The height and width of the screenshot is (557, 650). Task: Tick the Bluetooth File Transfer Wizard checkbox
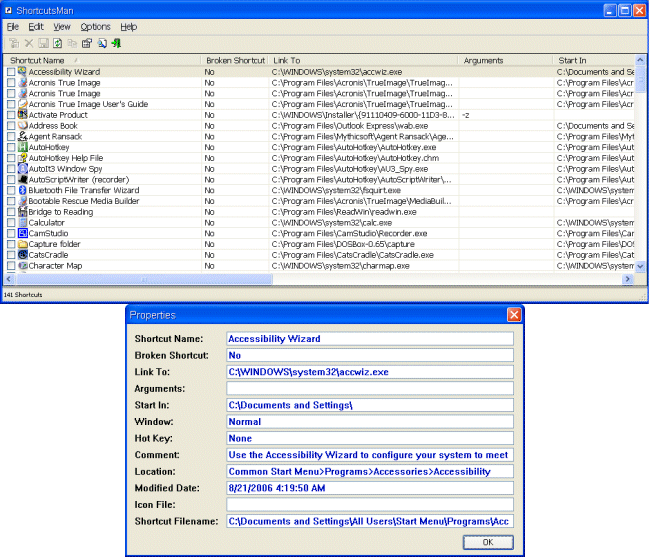(11, 190)
